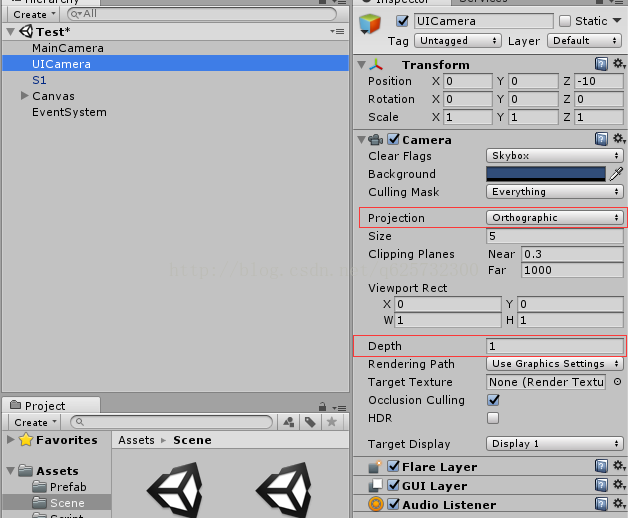
Task: Click the Position Z field
Action: point(599,81)
